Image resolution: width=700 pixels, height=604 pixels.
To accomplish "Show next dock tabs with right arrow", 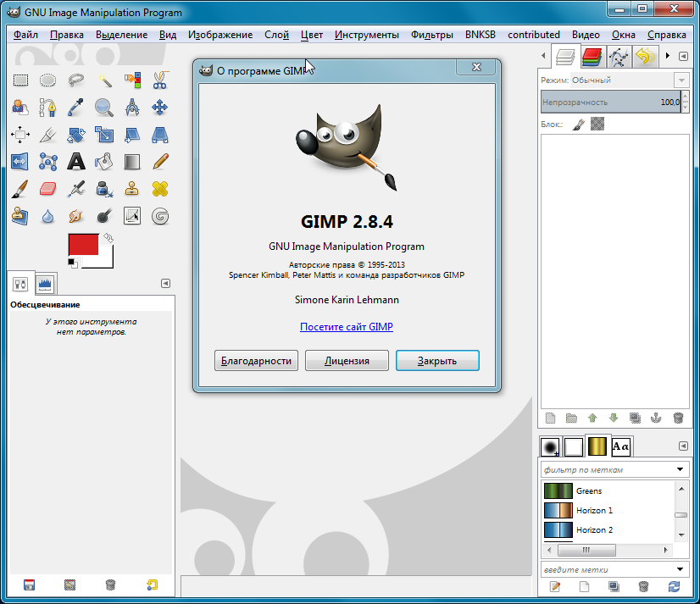I will pos(668,56).
